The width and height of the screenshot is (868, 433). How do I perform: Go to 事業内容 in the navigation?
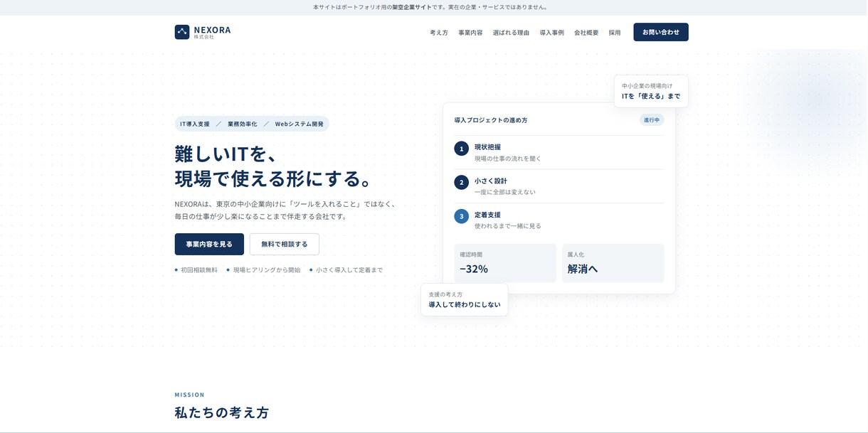pos(470,33)
